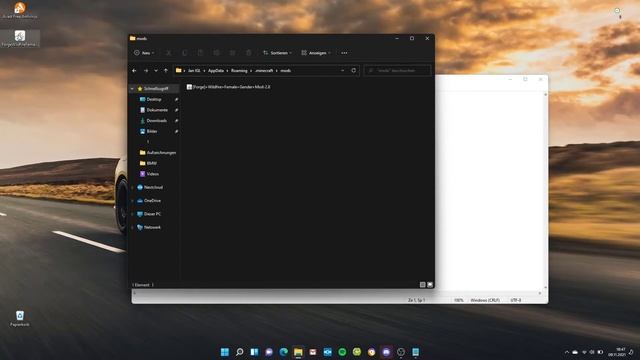Open the Anzeigen view dropdown
This screenshot has height=360, width=640.
click(316, 53)
